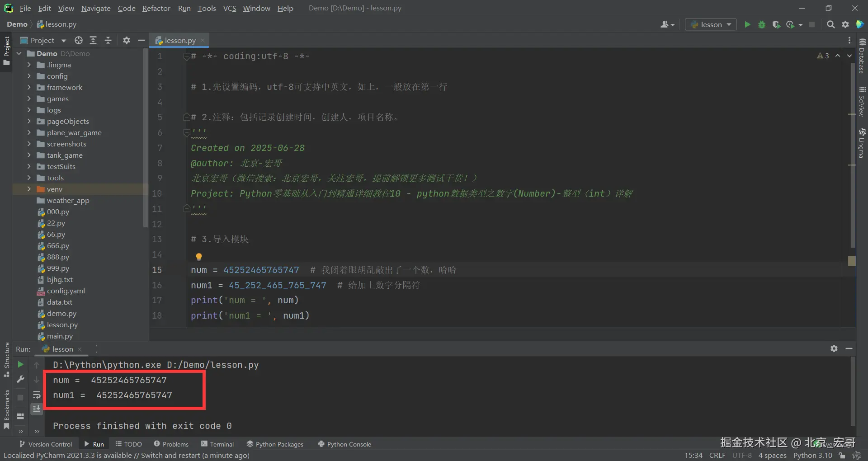Screen dimensions: 868x461
Task: Open Search Everywhere magnifier
Action: [x=830, y=24]
